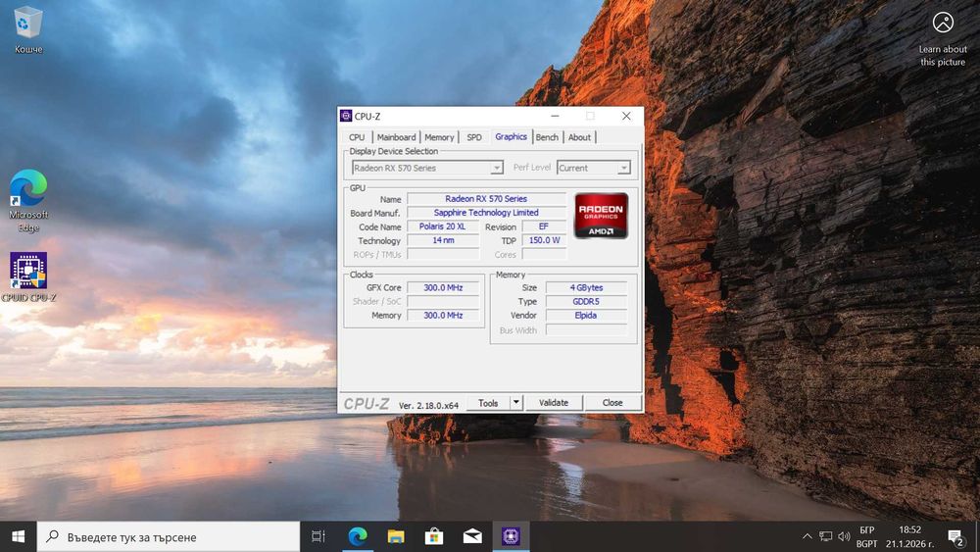Click the 14 nm technology value
The width and height of the screenshot is (980, 552).
coord(443,240)
